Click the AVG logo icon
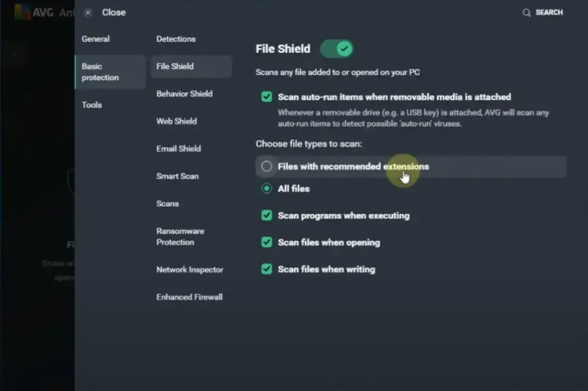This screenshot has height=391, width=588. 24,11
